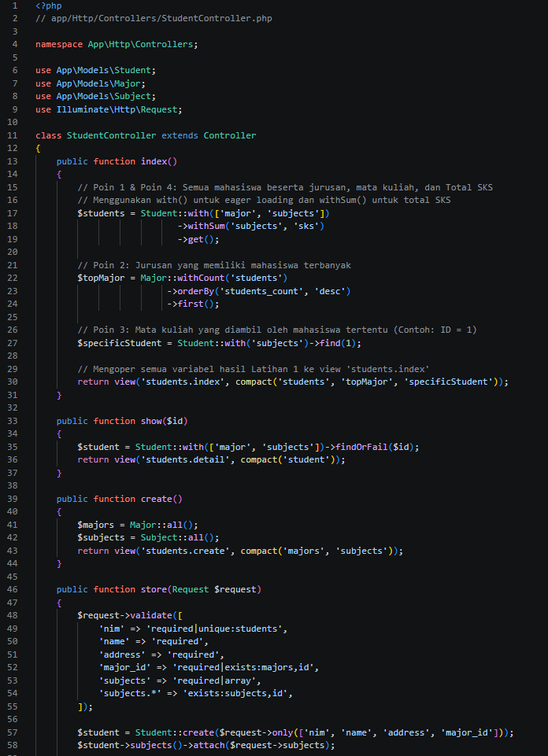Click the Poin 1 & Poin 4 comment
The width and height of the screenshot is (548, 756).
coord(285,187)
